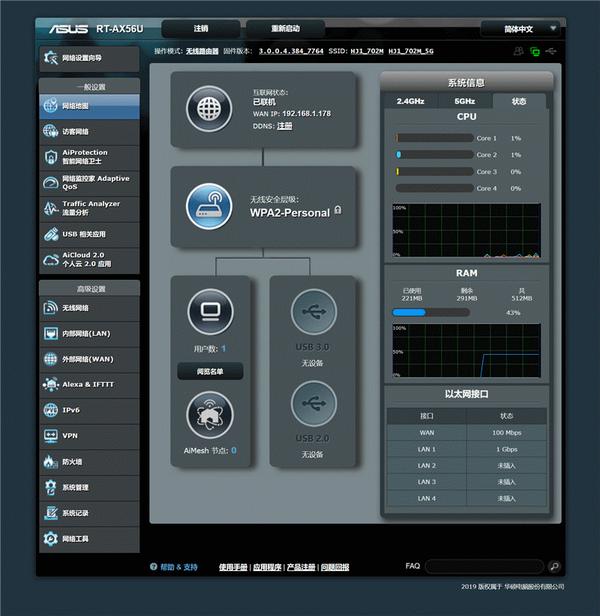Open USB application icon
Image resolution: width=600 pixels, height=616 pixels.
pos(51,234)
